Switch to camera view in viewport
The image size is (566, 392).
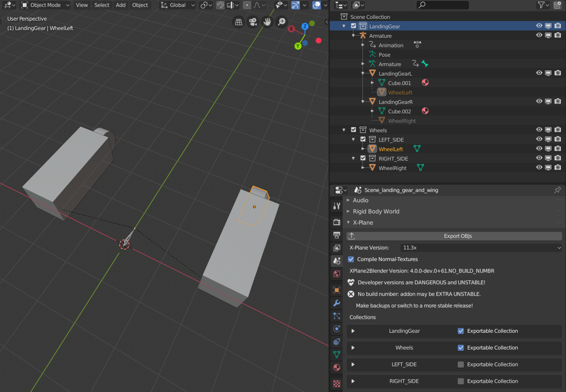click(x=253, y=21)
